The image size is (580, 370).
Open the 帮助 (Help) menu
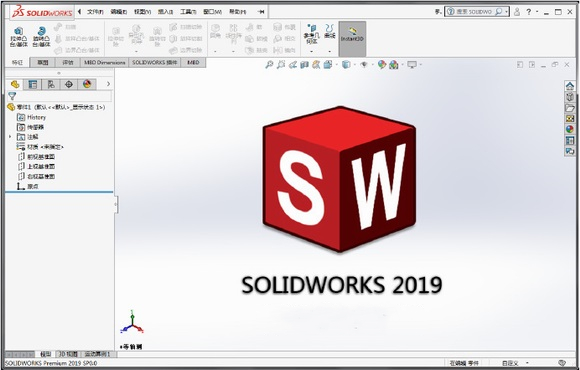tap(237, 12)
